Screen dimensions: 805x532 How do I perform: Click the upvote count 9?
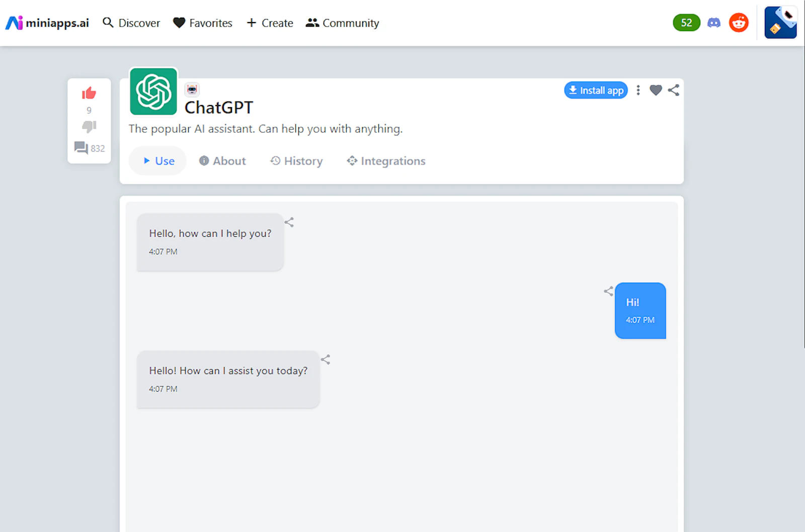(x=89, y=110)
